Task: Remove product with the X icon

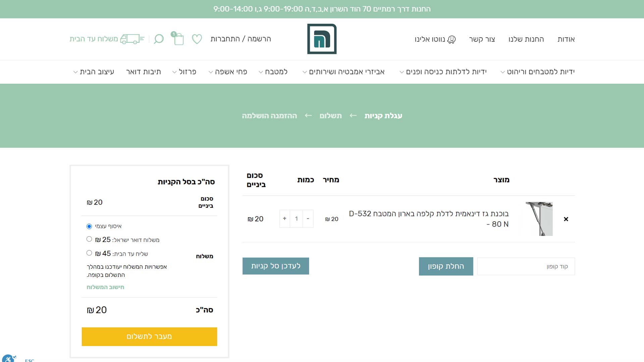Action: click(566, 219)
